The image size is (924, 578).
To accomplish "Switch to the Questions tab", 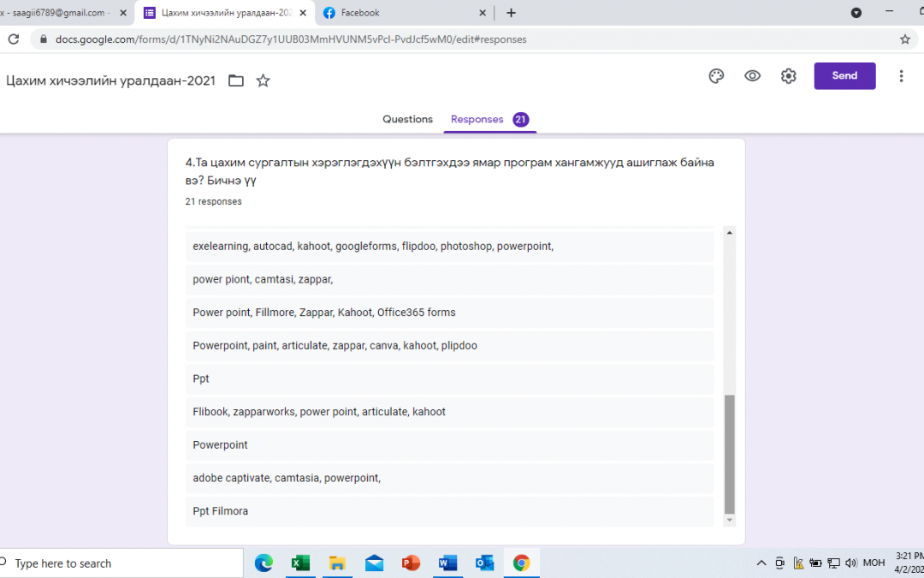I will [407, 119].
